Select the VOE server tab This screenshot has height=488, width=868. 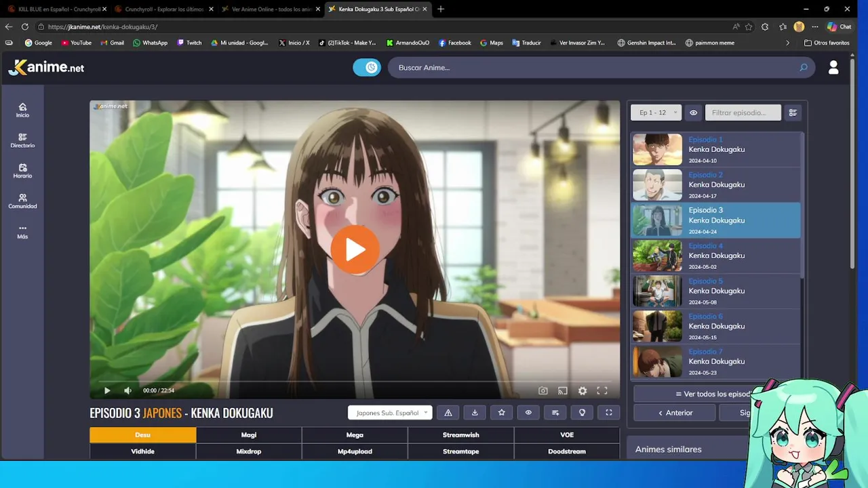pos(567,435)
